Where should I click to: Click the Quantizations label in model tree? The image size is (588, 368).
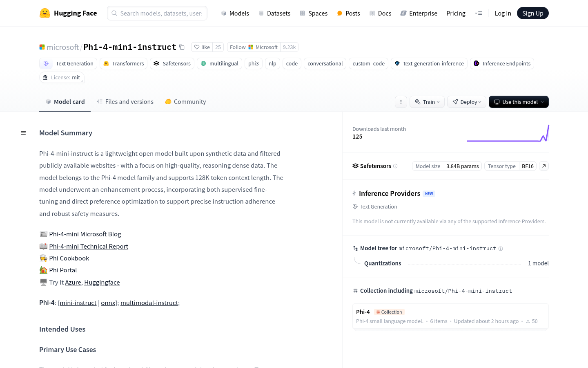point(383,263)
